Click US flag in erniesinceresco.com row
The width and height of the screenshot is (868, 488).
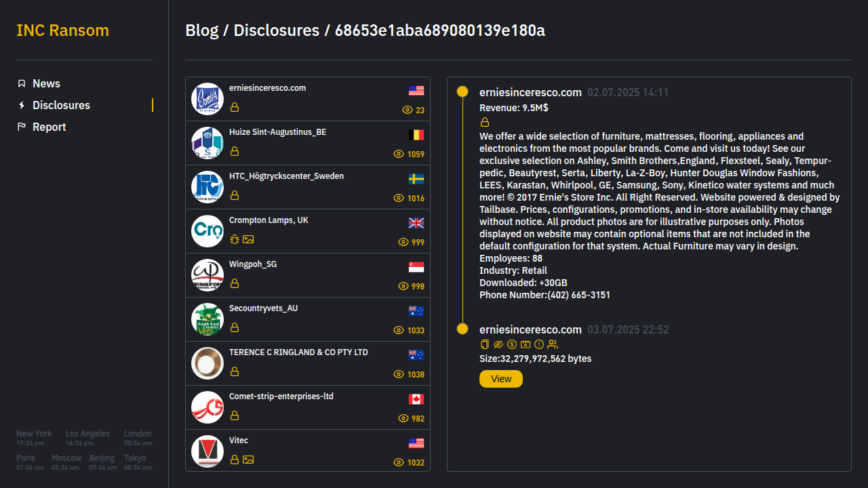point(416,91)
